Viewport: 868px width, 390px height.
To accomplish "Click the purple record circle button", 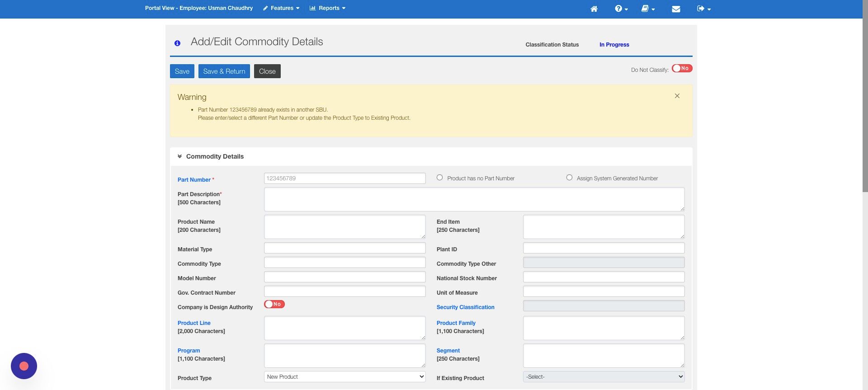I will click(24, 366).
